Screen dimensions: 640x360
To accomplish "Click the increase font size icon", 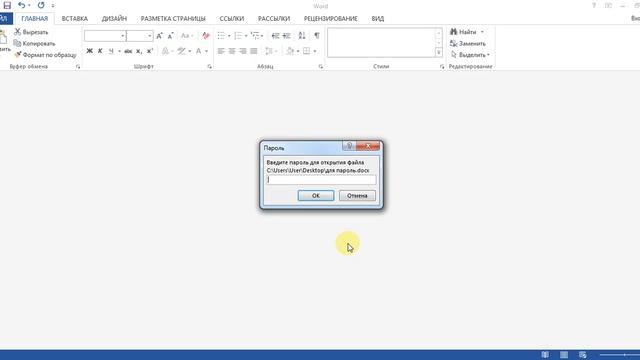I will click(160, 36).
